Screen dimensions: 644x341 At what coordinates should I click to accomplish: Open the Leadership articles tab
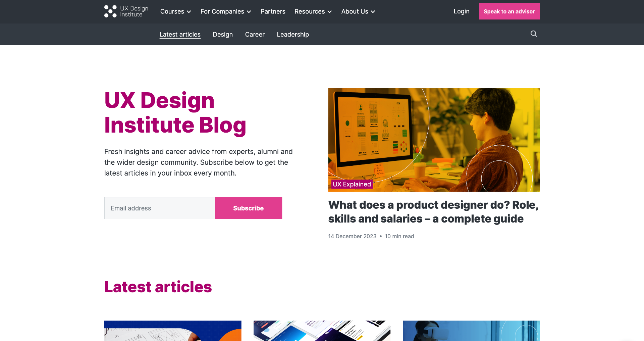292,34
